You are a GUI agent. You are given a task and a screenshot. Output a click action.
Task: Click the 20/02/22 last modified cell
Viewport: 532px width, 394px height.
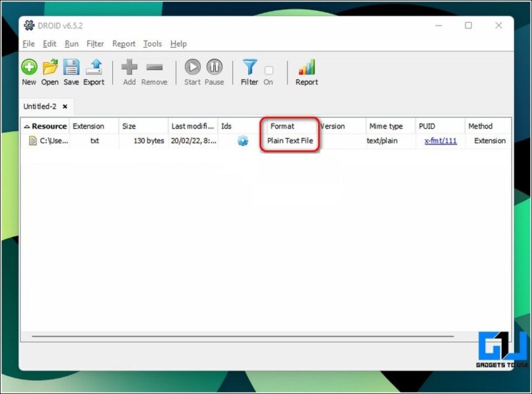(193, 141)
